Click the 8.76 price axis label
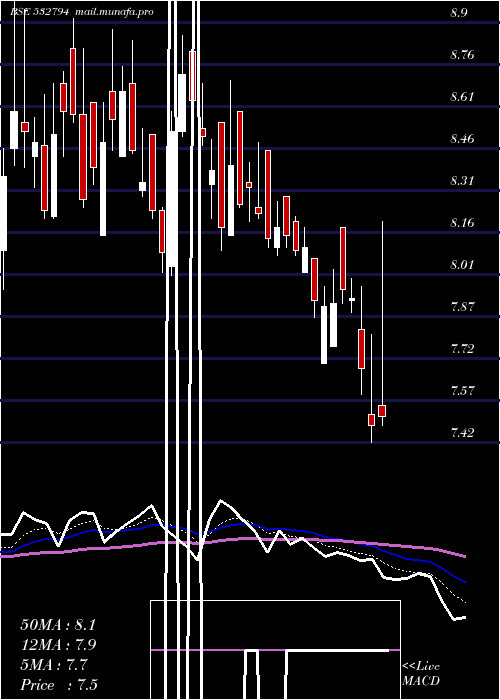 tap(462, 55)
